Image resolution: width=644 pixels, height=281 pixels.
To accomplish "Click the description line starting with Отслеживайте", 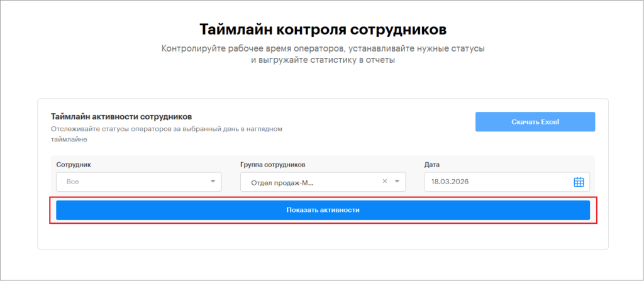I will point(167,129).
